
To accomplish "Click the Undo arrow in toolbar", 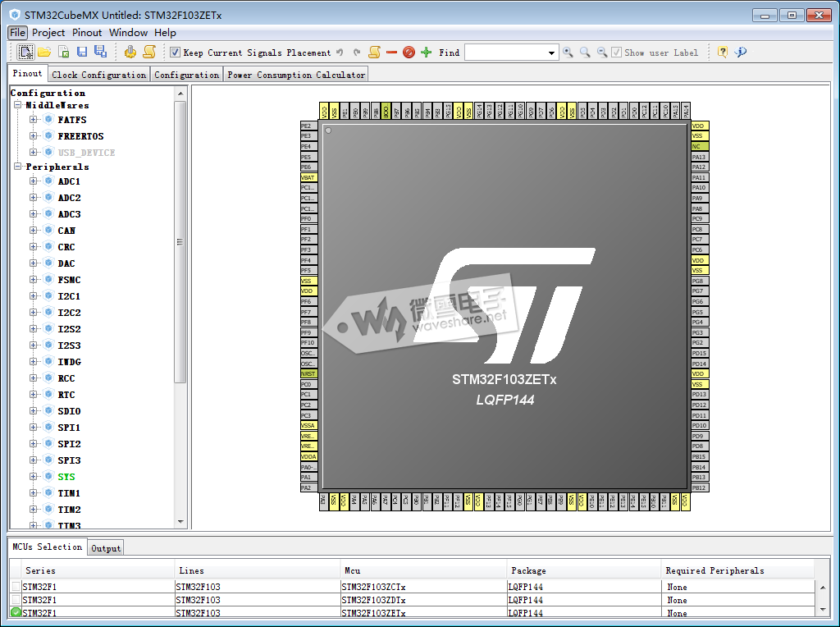I will click(340, 52).
